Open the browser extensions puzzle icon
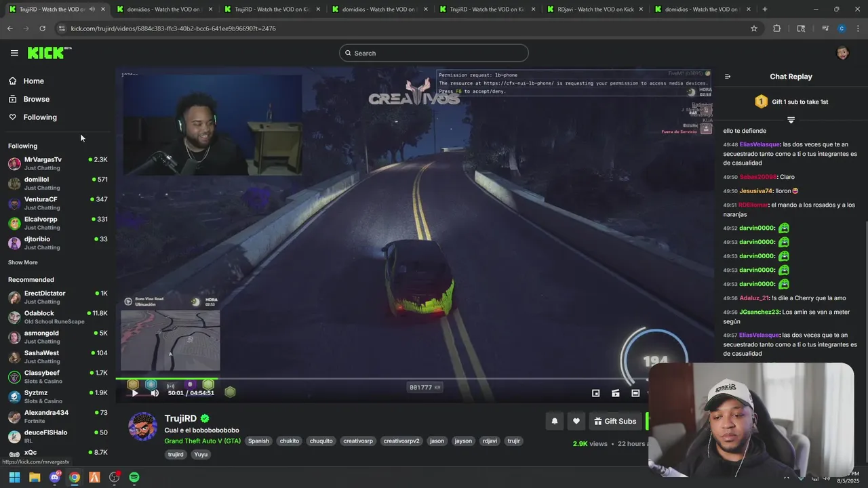This screenshot has height=488, width=868. (777, 28)
